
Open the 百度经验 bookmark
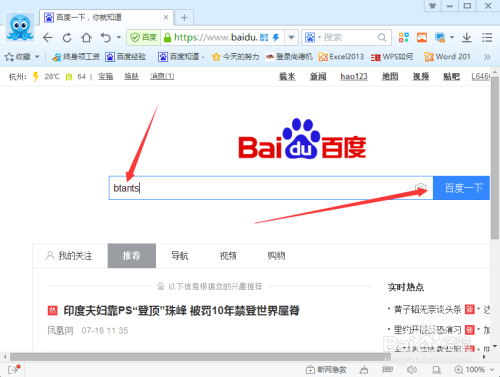[126, 57]
